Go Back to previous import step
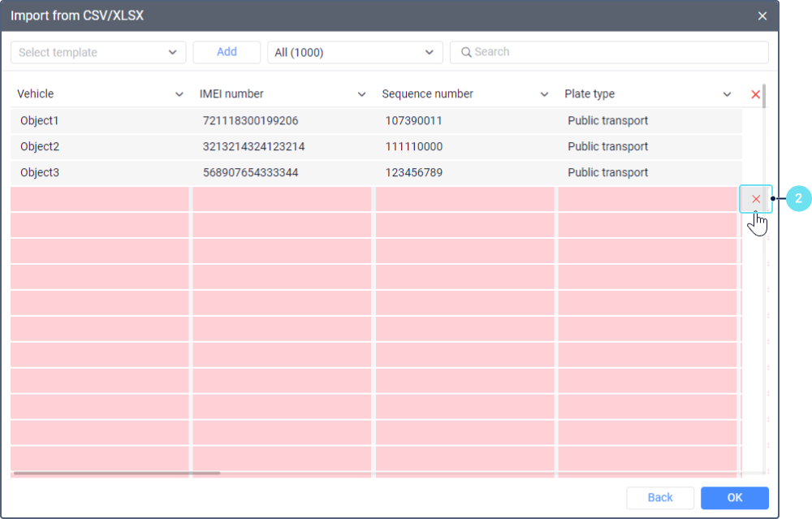 660,497
